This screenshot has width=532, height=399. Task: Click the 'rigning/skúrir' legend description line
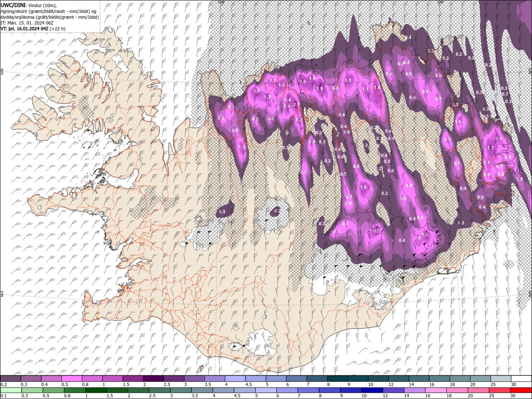[x=49, y=11]
